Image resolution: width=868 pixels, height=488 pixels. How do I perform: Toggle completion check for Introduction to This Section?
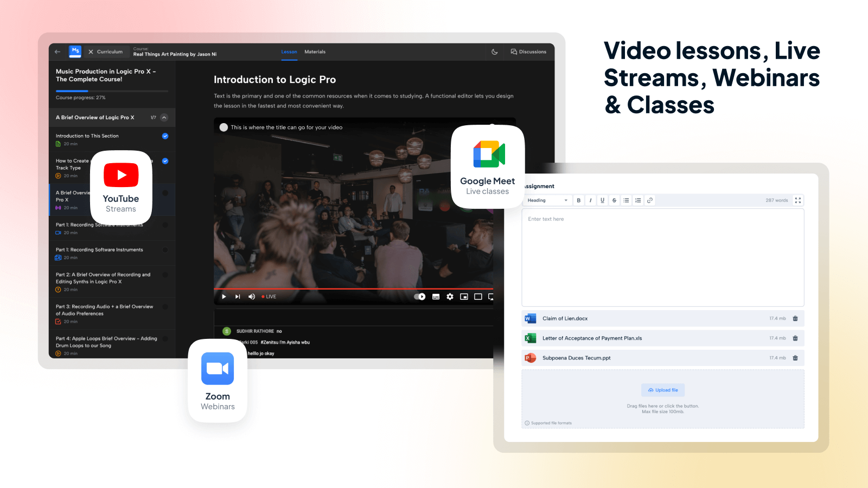165,136
